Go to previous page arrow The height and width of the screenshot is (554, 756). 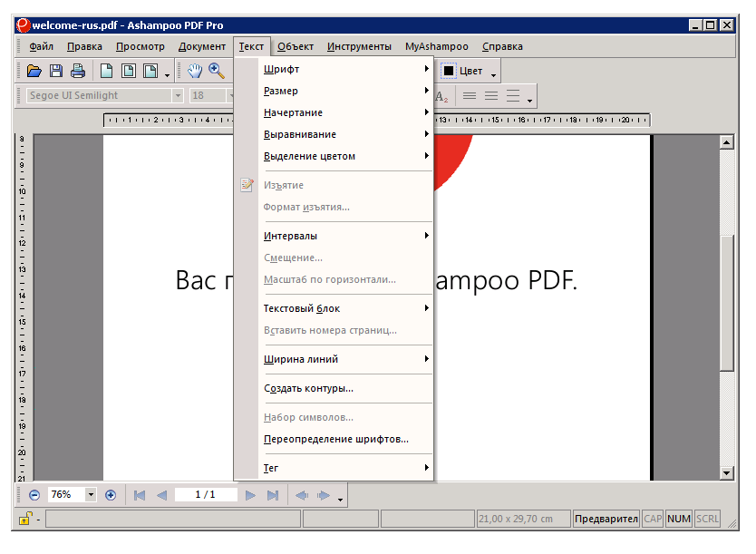(x=162, y=495)
